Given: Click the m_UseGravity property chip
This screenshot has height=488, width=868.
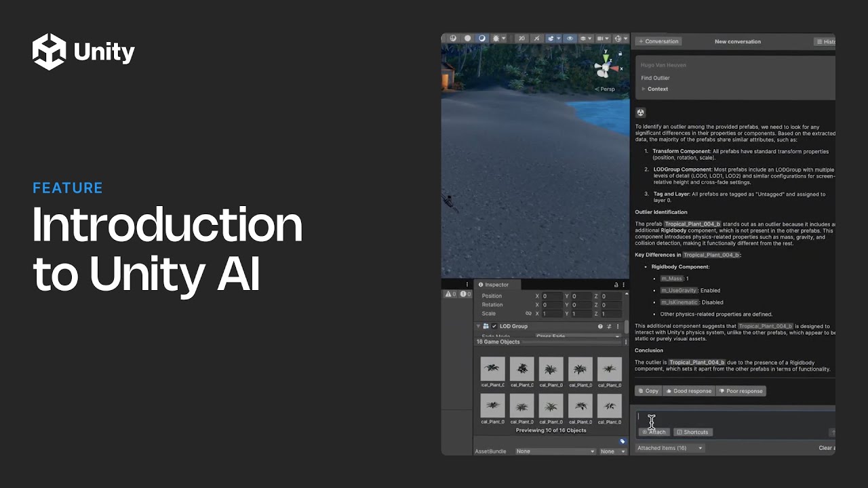Looking at the screenshot, I should pos(679,290).
